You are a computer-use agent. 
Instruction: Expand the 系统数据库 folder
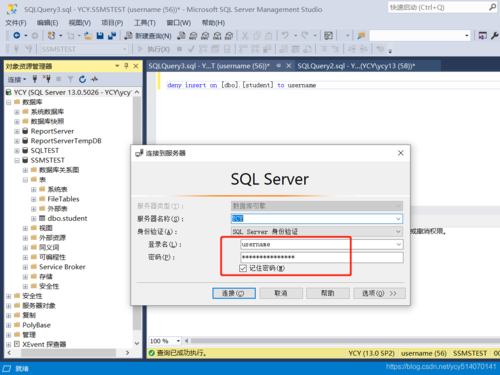click(x=17, y=112)
